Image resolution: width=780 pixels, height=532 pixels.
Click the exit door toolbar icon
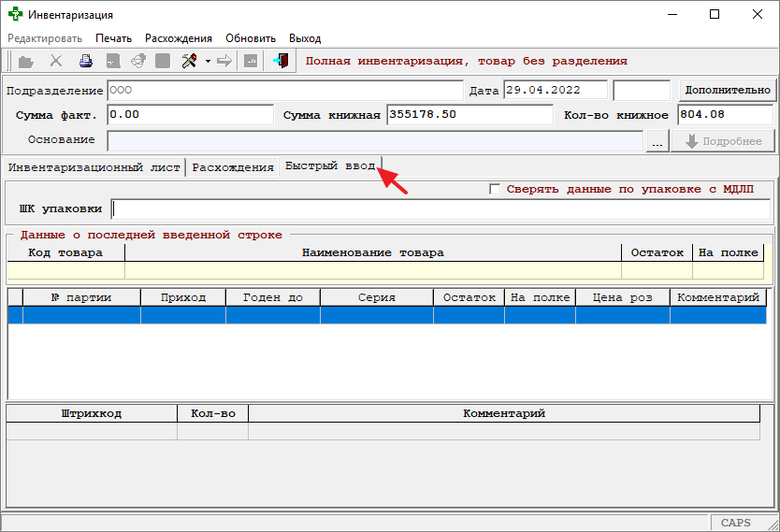point(281,61)
